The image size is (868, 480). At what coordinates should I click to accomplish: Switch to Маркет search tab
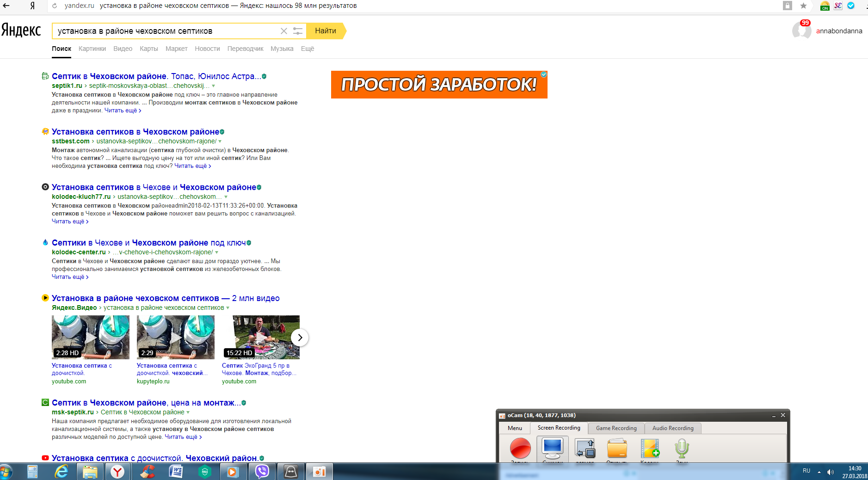(177, 49)
